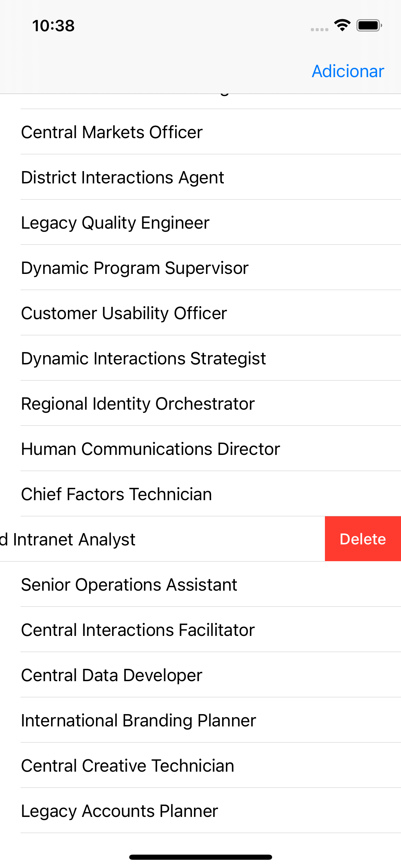Tap the Adicionar button
Screen dimensions: 401x868
click(x=348, y=71)
